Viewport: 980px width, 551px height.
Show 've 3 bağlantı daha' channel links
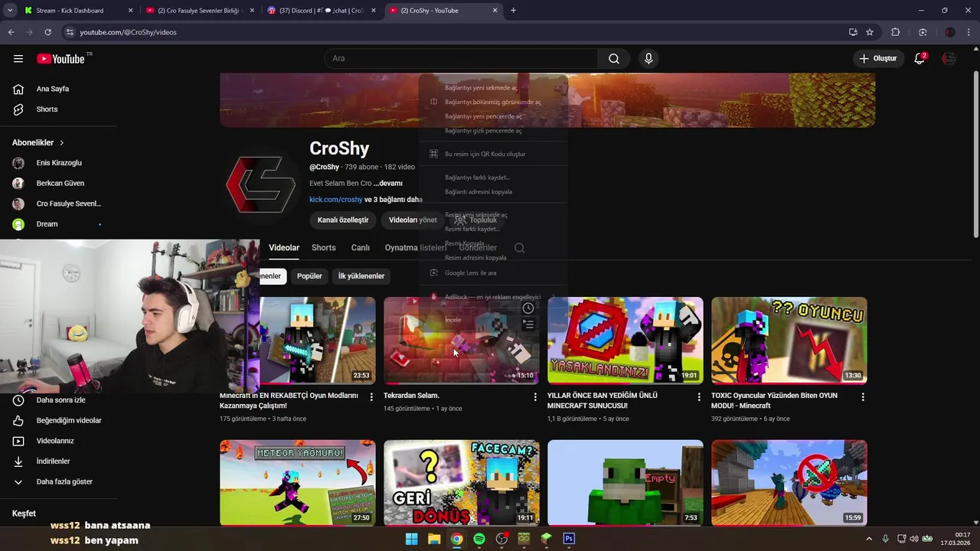[x=393, y=200]
